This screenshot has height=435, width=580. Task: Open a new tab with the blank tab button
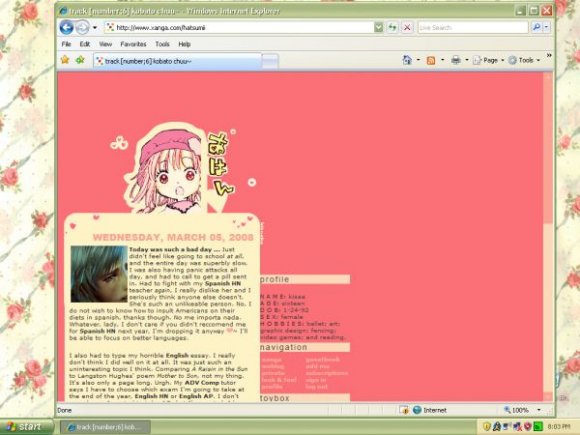270,61
